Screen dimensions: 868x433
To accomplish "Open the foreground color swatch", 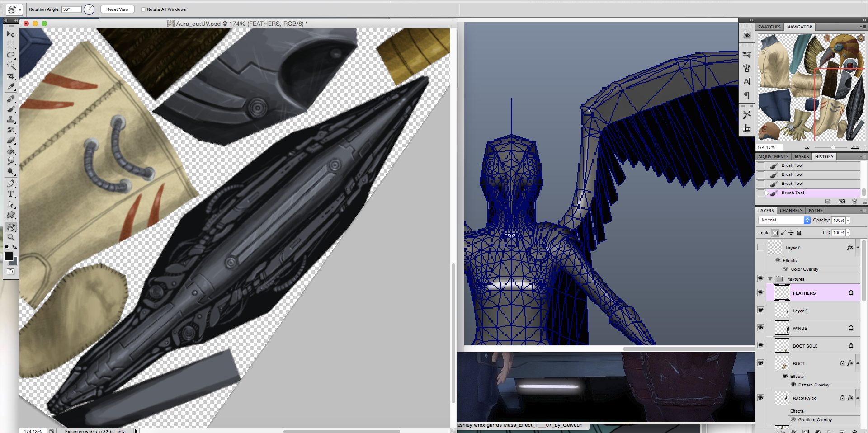I will [9, 256].
